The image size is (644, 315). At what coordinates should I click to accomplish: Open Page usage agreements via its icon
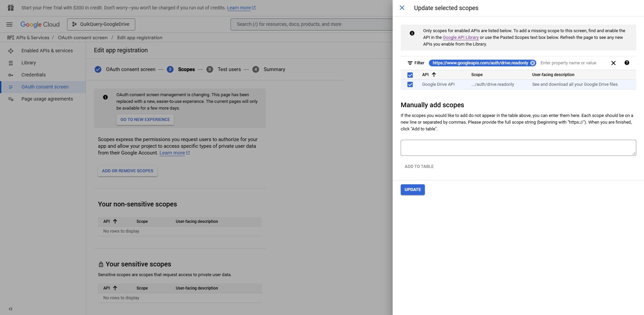point(11,99)
